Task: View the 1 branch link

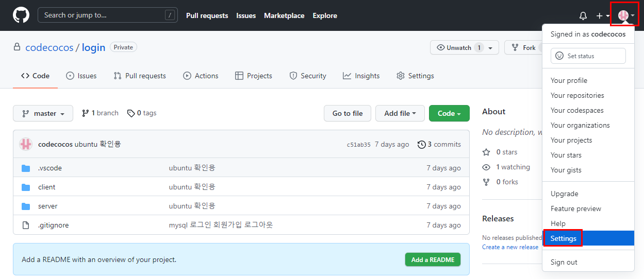Action: click(100, 113)
